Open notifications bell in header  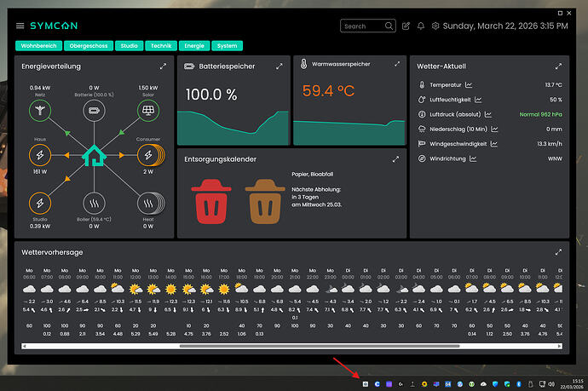click(x=421, y=26)
